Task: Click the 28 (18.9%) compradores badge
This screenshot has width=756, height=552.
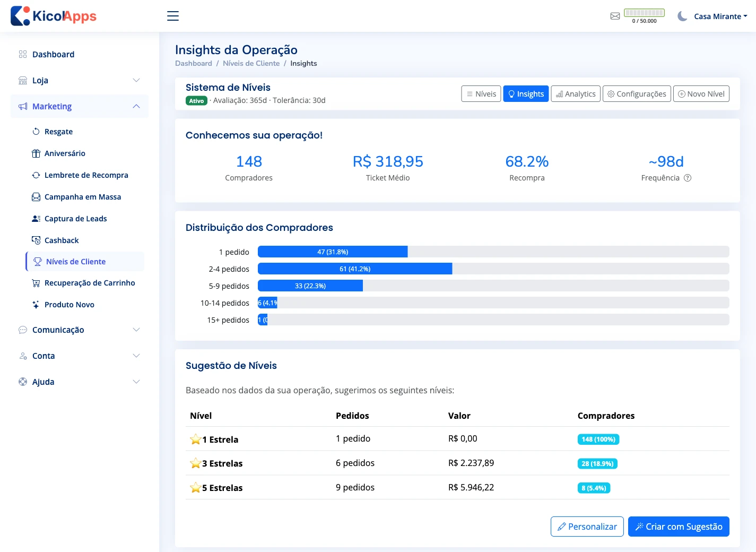Action: [597, 464]
